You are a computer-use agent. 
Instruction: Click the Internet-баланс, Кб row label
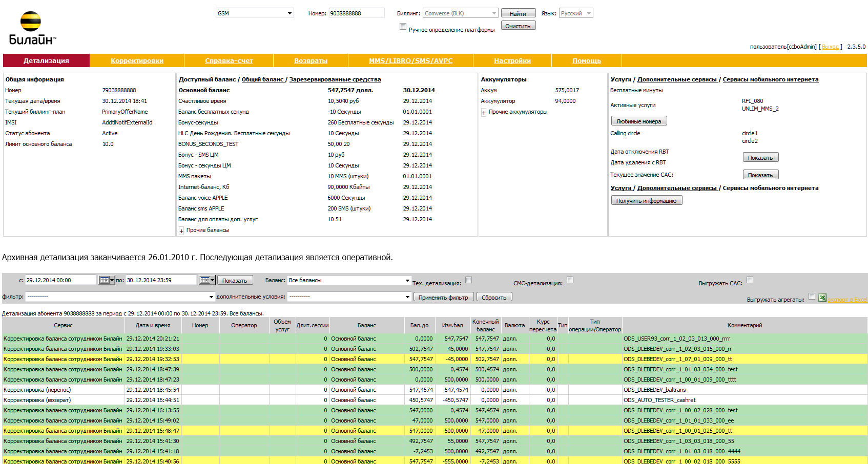click(x=203, y=187)
